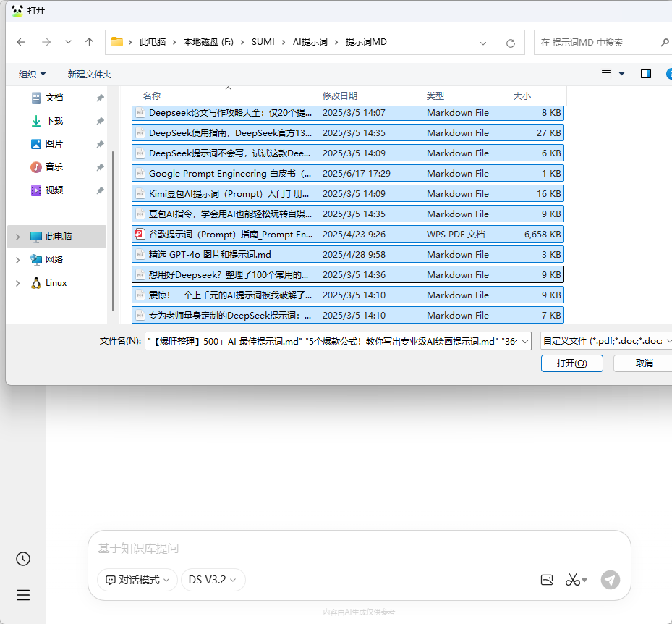Open the DS V3.2 model selector
Image resolution: width=672 pixels, height=624 pixels.
coord(213,580)
